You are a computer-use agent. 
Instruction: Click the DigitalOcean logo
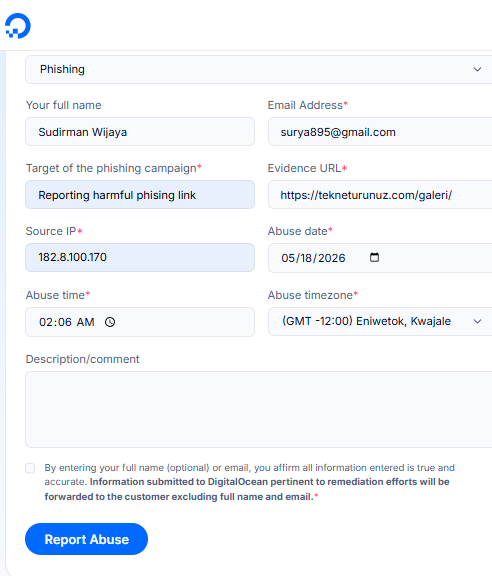18,26
